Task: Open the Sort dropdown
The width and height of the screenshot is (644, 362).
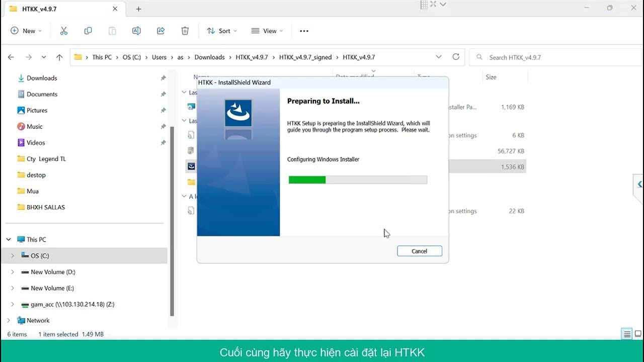Action: pos(222,31)
